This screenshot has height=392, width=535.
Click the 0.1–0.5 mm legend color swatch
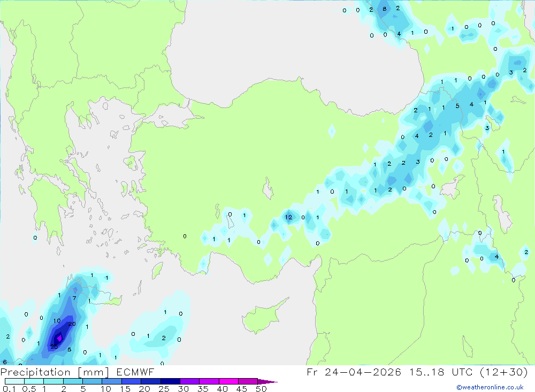[x=14, y=381]
